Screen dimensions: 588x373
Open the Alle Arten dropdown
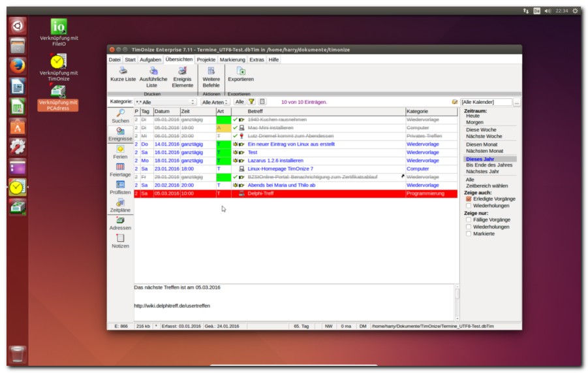(215, 102)
